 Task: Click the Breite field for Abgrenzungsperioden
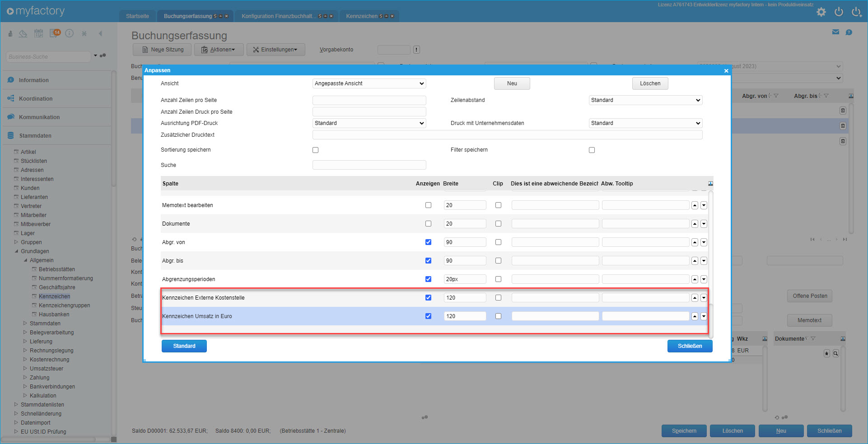click(x=465, y=279)
